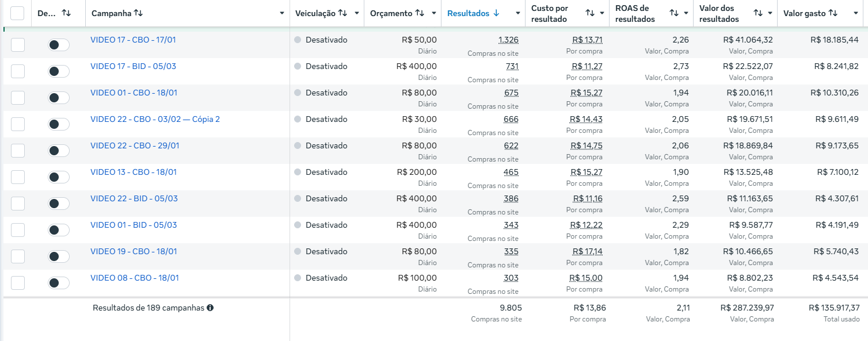Open the Custo por resultado column dropdown arrow

click(601, 13)
